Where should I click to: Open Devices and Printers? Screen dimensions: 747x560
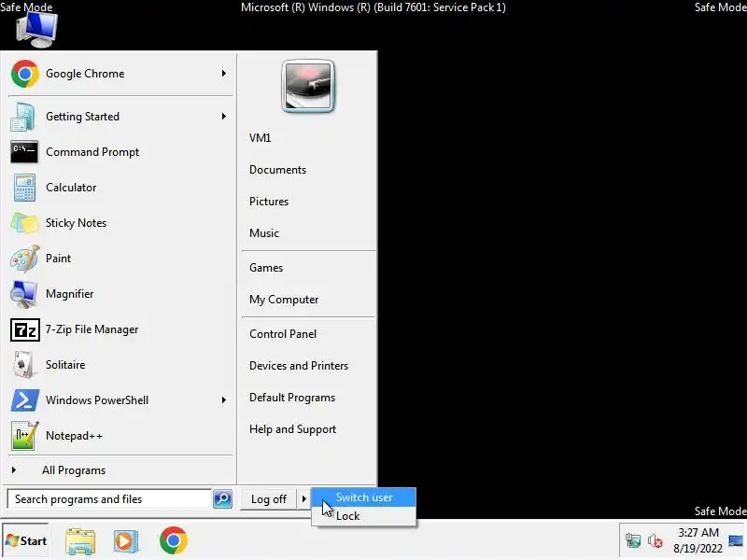299,366
